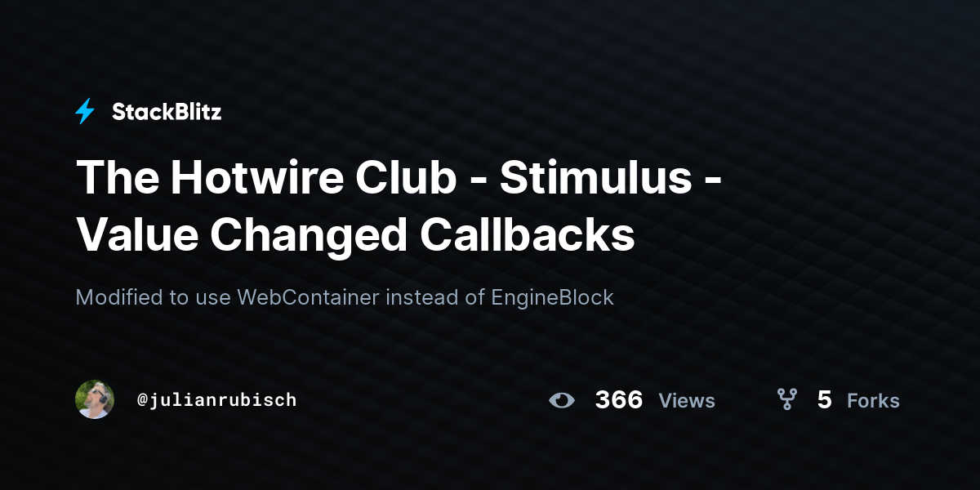Click the word "WebContainer" in the description

coord(309,297)
